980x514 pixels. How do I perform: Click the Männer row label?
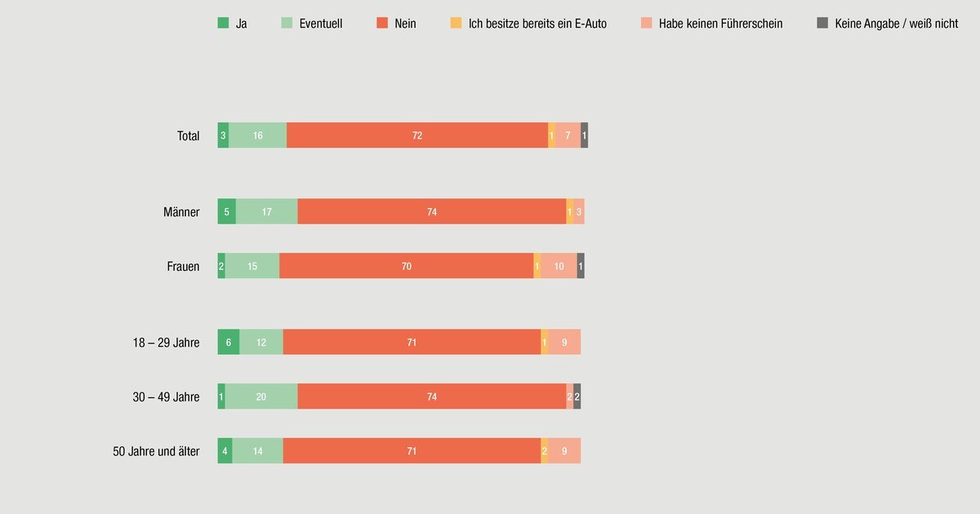coord(181,212)
